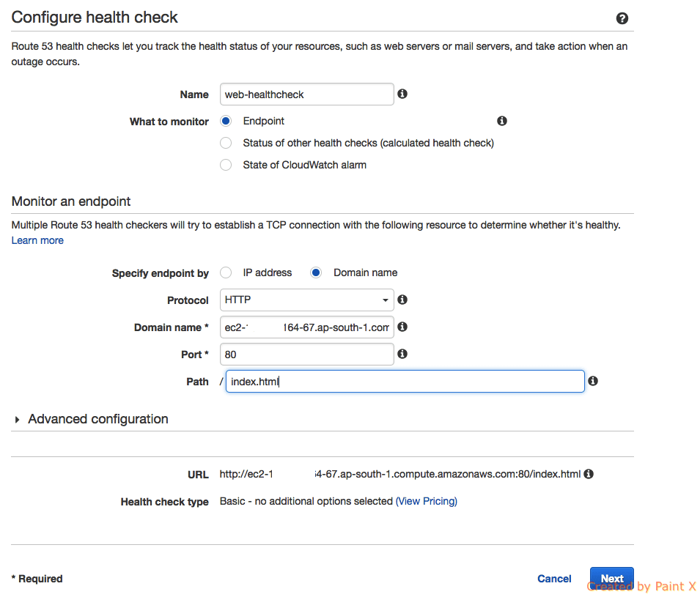Image resolution: width=700 pixels, height=597 pixels.
Task: Click the generated health check URL text
Action: pos(400,474)
